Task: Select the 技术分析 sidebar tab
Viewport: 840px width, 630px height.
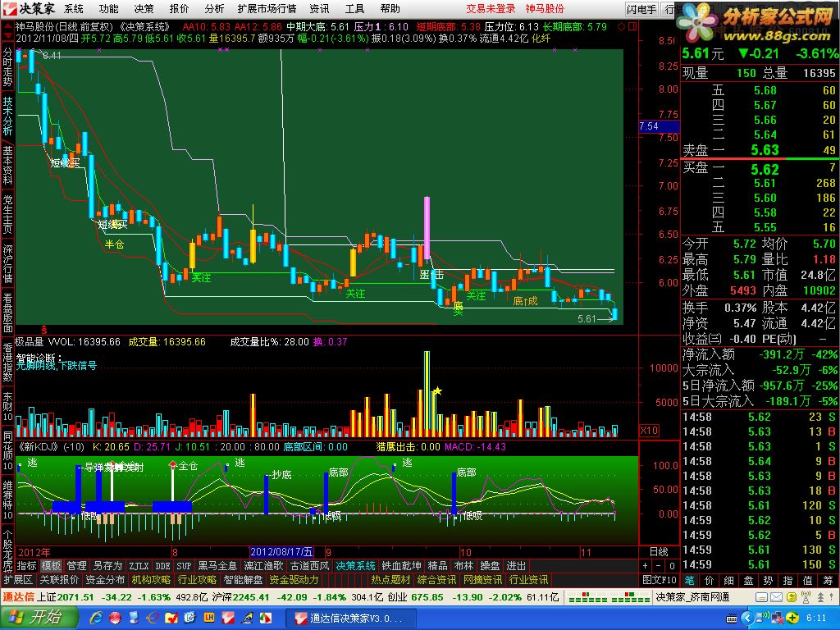Action: pos(7,116)
